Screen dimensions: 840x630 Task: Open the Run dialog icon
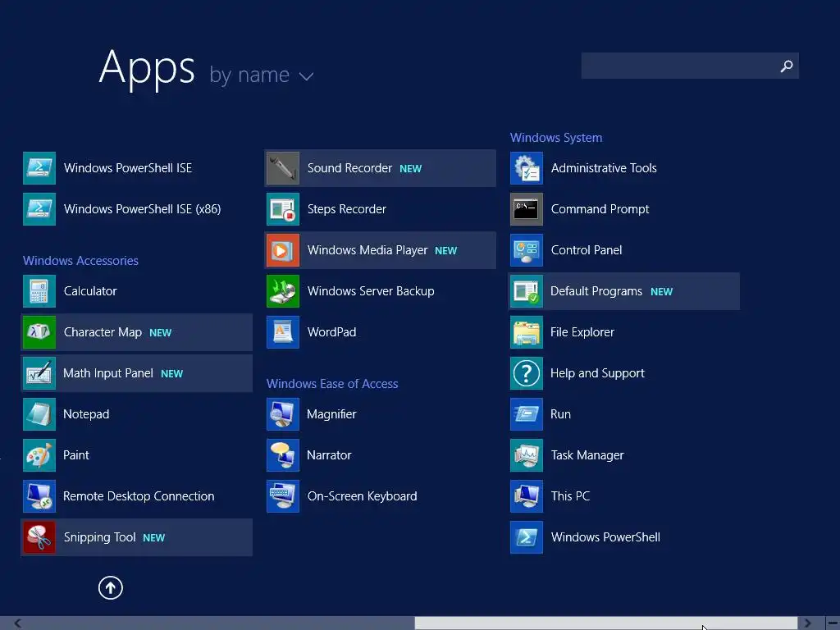tap(527, 414)
